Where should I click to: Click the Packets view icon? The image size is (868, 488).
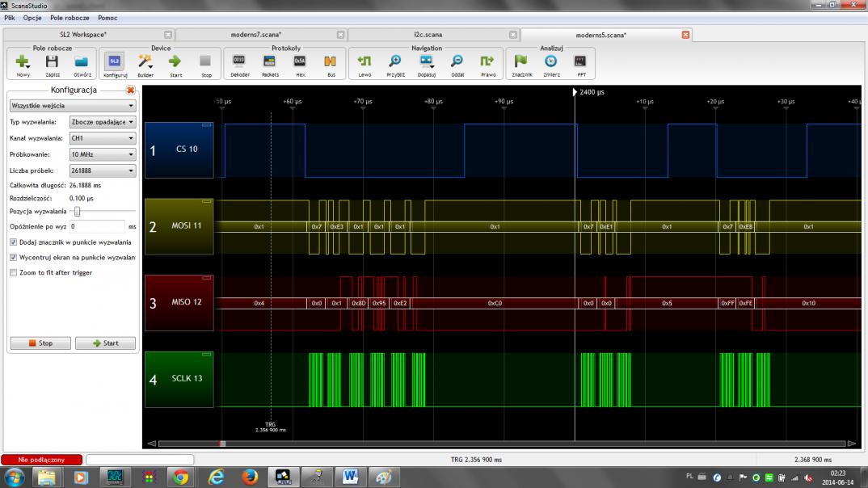tap(270, 63)
